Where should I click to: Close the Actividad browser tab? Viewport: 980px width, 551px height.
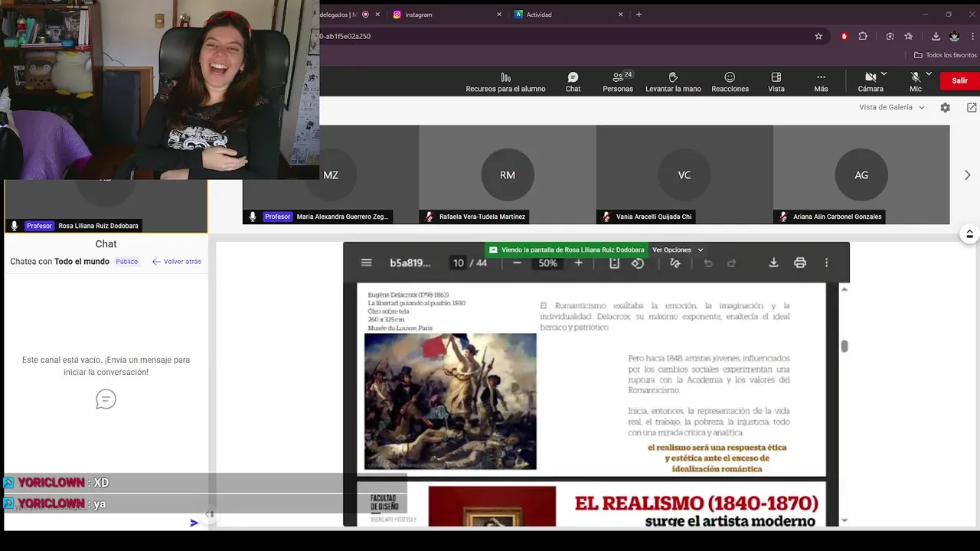(x=620, y=15)
